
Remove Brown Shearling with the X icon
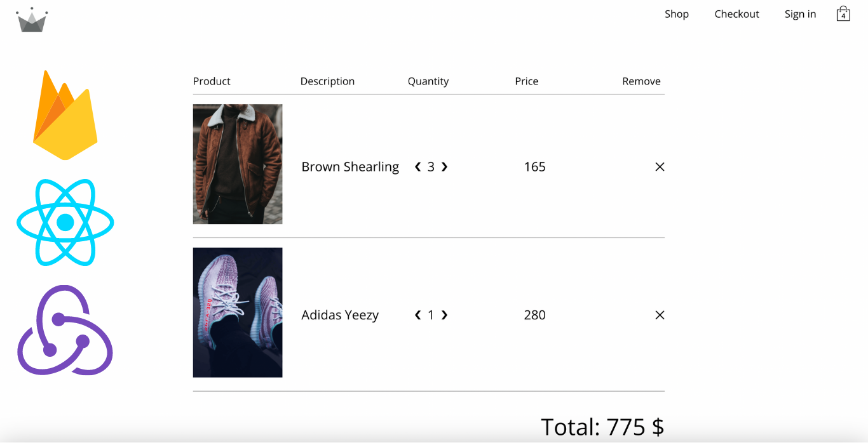(660, 167)
